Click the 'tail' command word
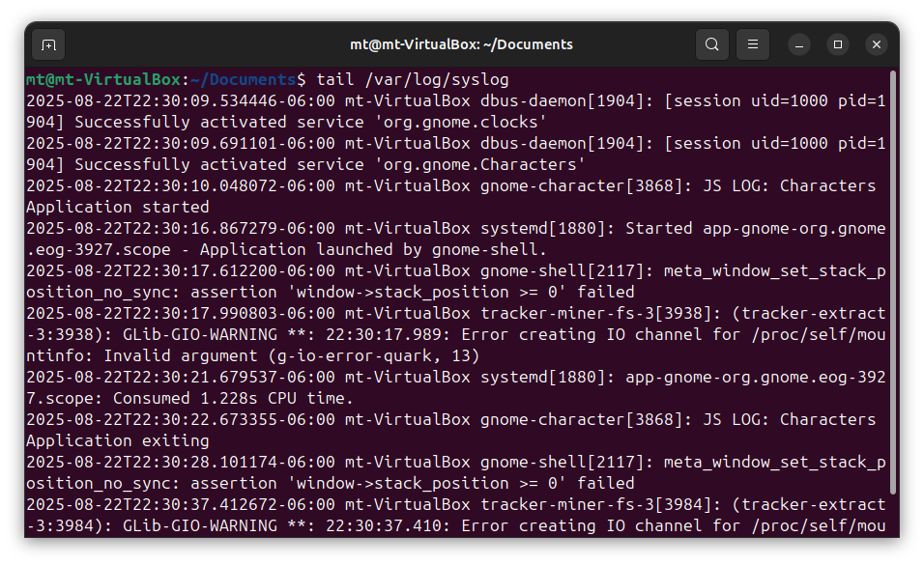The width and height of the screenshot is (924, 565). pos(335,79)
